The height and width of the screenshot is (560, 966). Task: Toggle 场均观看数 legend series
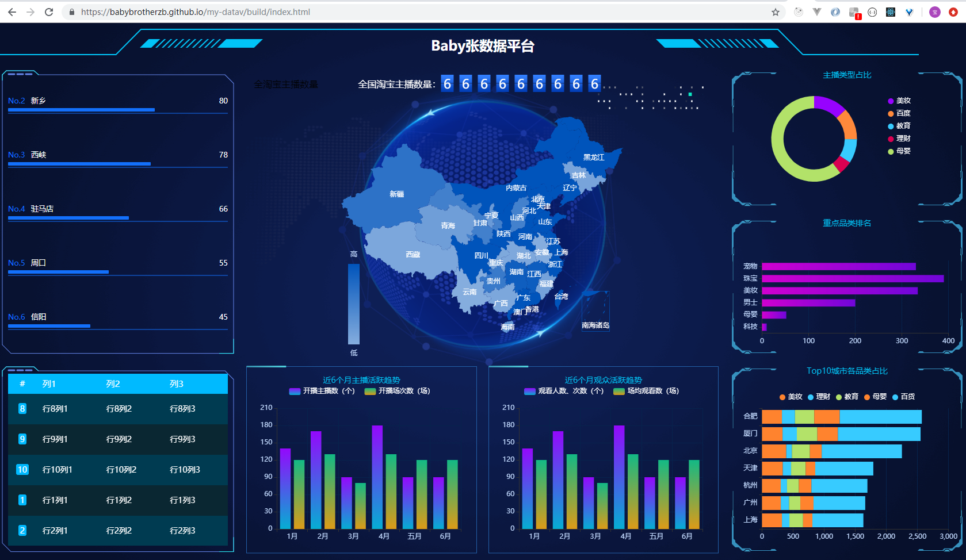646,391
